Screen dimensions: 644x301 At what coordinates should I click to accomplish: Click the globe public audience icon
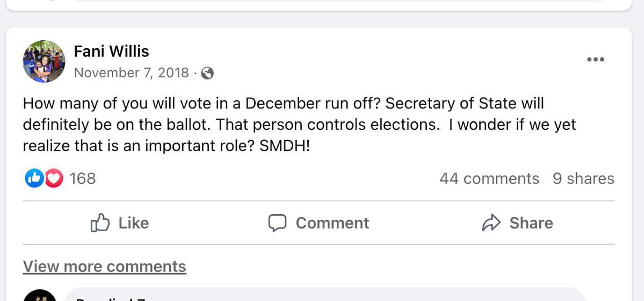207,73
